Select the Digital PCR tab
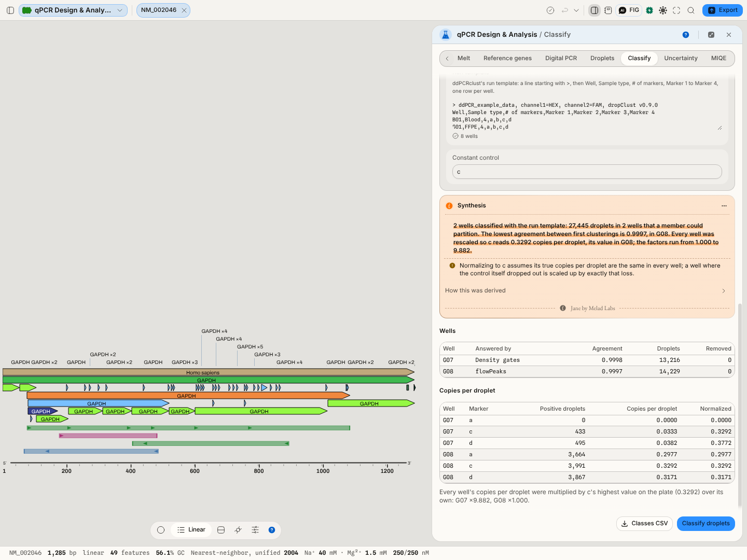Image resolution: width=747 pixels, height=560 pixels. click(561, 59)
